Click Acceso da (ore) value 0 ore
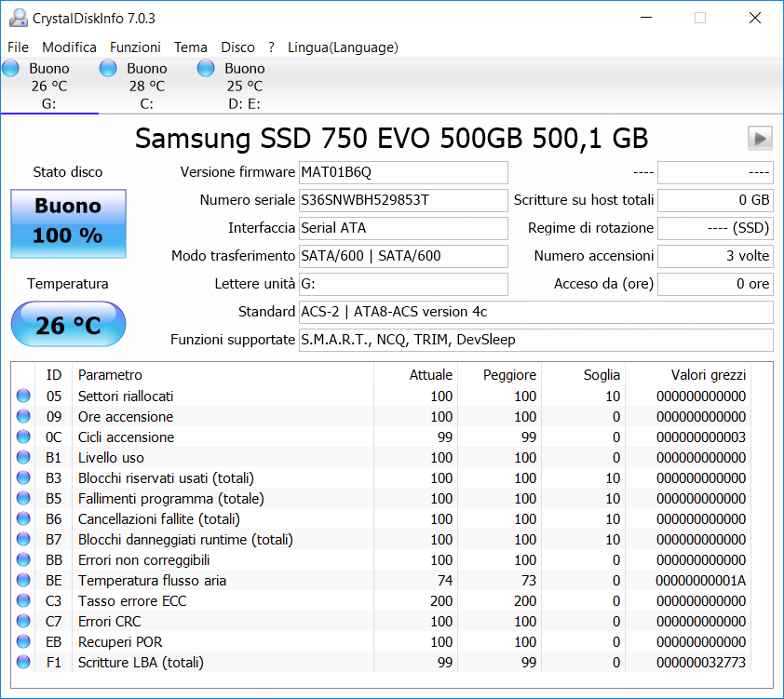784x699 pixels. pos(715,284)
